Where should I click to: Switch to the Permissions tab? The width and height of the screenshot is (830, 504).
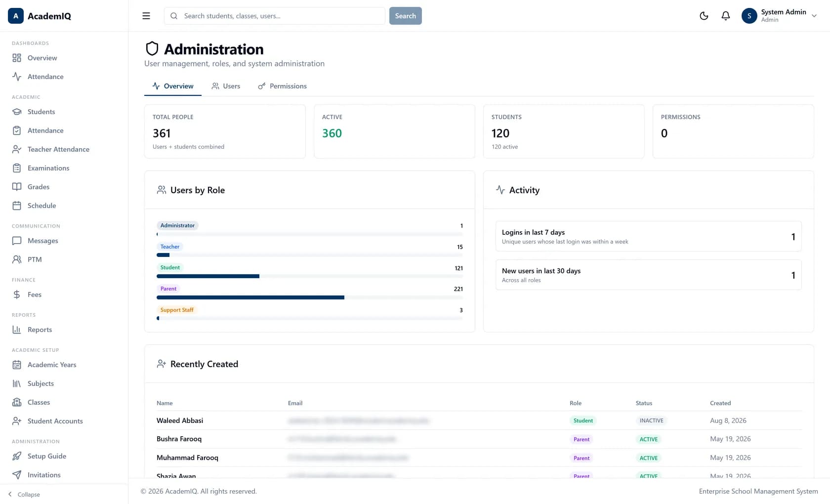(x=282, y=86)
